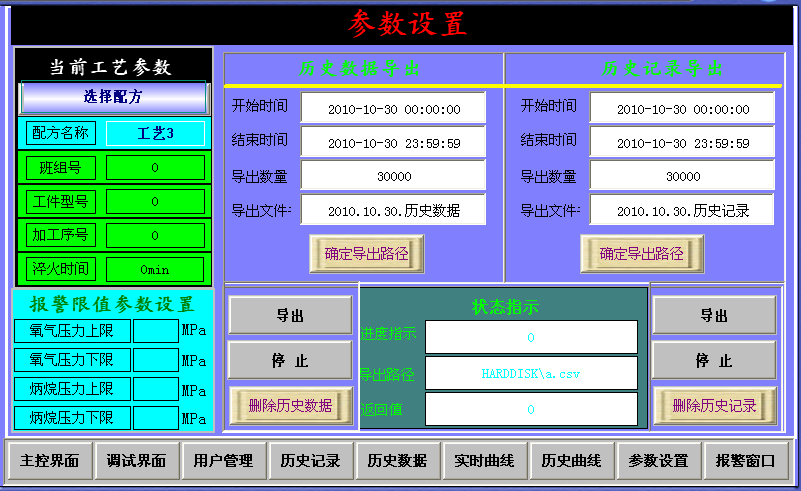
Task: Edit 导出数量 in 历史记录导出 panel
Action: point(682,175)
